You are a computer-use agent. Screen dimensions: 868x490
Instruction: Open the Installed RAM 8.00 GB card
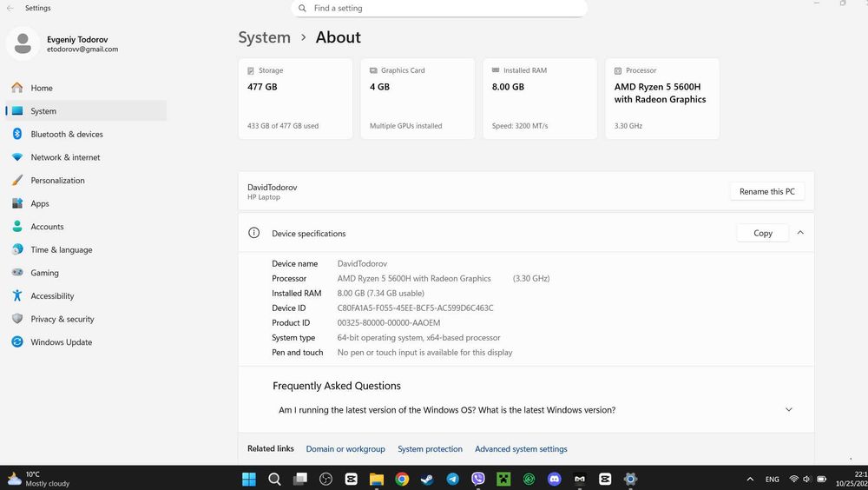pos(540,99)
